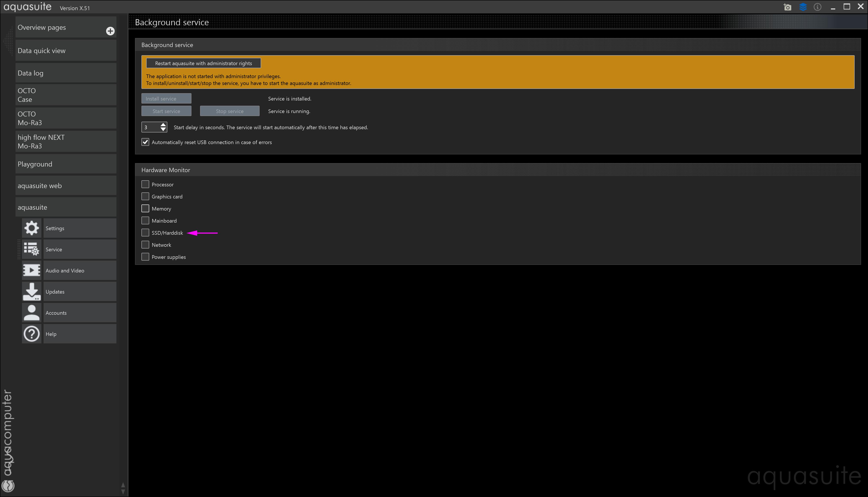
Task: Open the Playground sidebar item
Action: (66, 164)
